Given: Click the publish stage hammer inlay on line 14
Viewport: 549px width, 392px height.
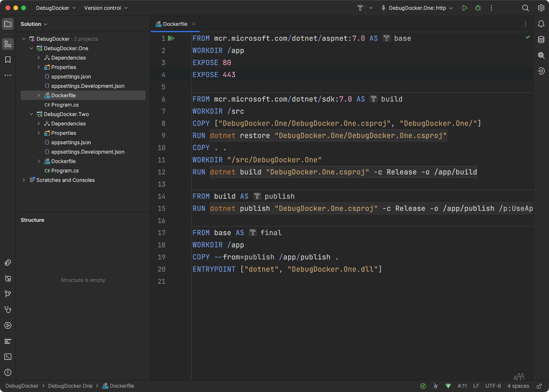Looking at the screenshot, I should (x=257, y=196).
